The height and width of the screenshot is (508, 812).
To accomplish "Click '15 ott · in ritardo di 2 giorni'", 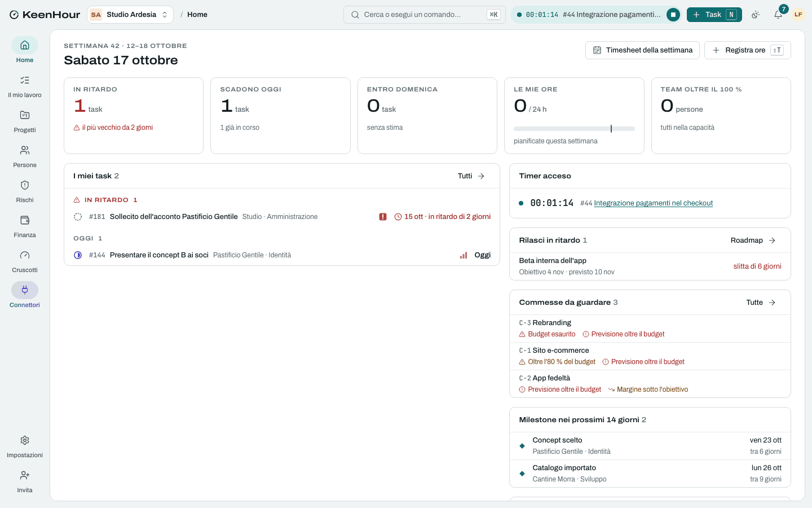I will pos(443,217).
